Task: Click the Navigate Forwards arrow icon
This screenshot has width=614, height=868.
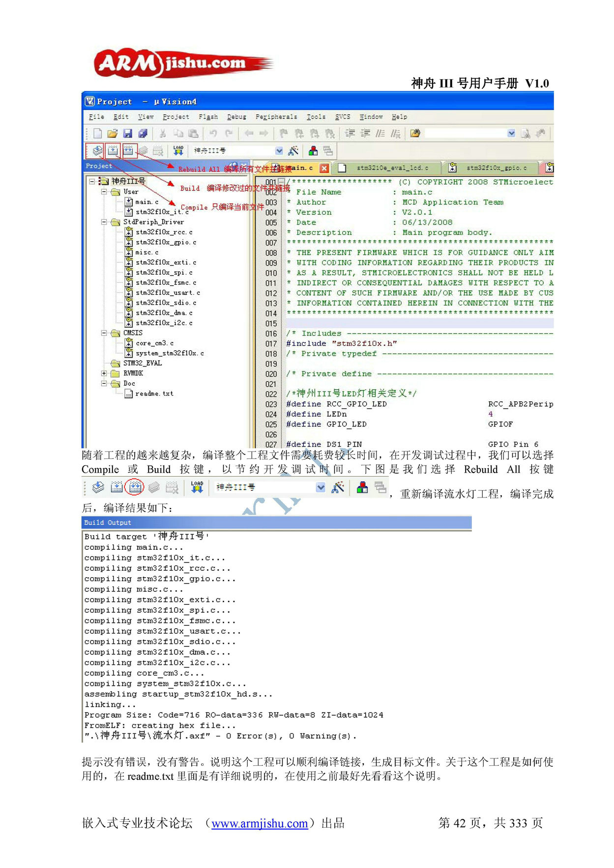Action: tap(264, 134)
